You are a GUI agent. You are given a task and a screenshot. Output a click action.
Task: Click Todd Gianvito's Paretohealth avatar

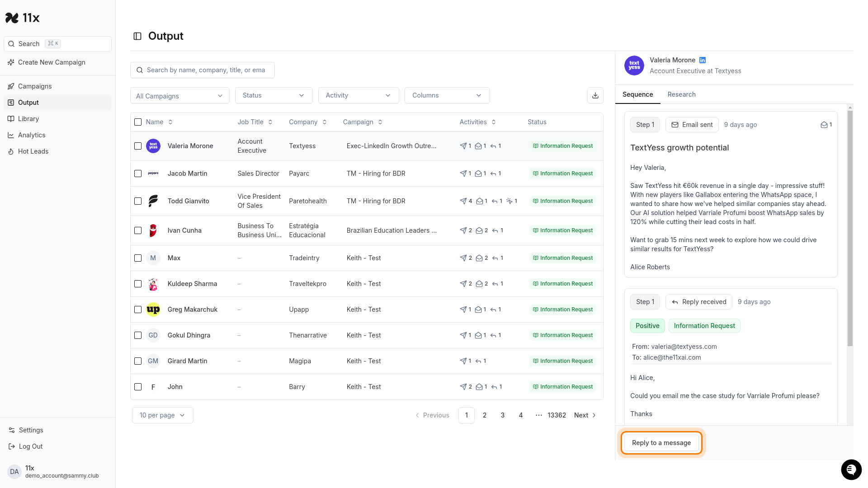coord(153,201)
